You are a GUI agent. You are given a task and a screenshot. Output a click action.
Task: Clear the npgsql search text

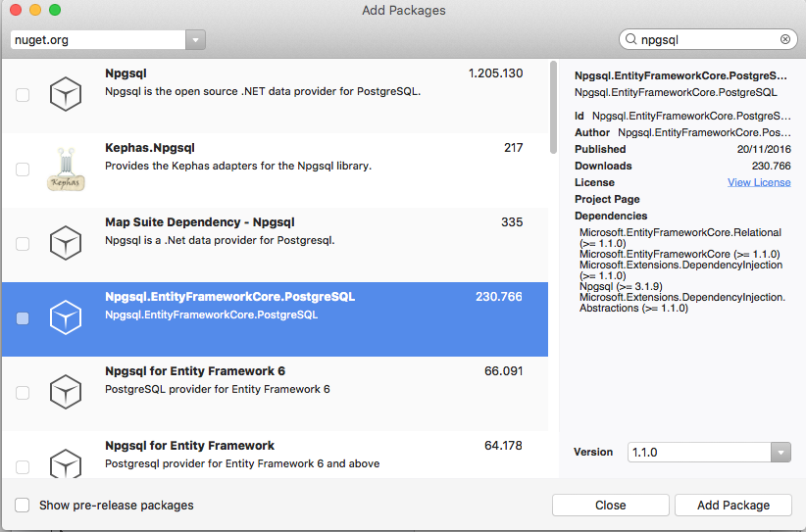785,39
